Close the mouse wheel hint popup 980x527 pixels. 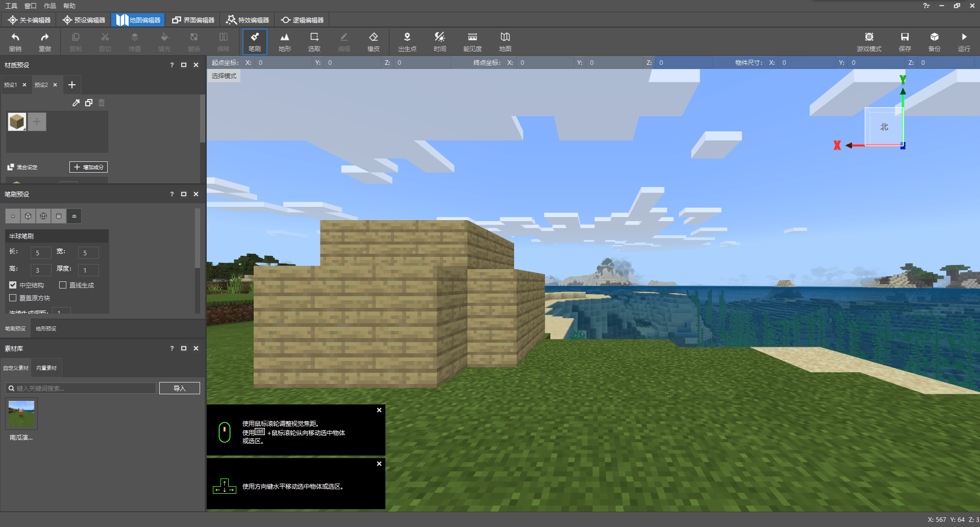pyautogui.click(x=379, y=410)
